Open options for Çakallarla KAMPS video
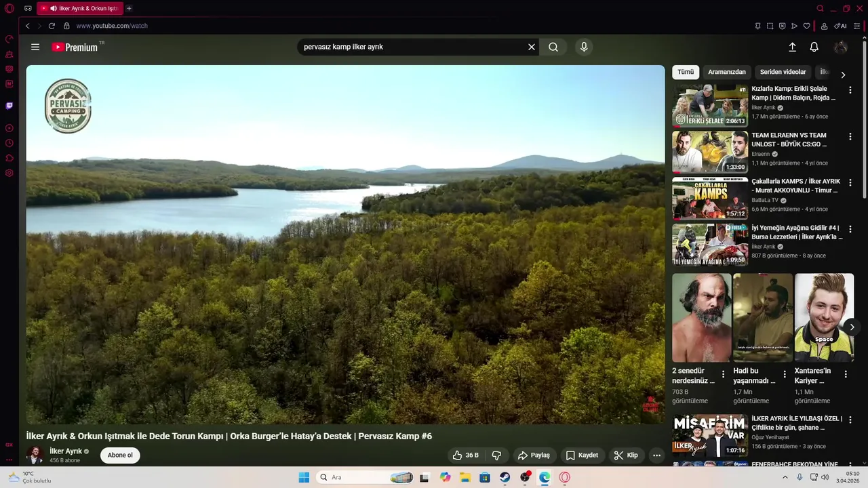This screenshot has height=488, width=868. (850, 183)
